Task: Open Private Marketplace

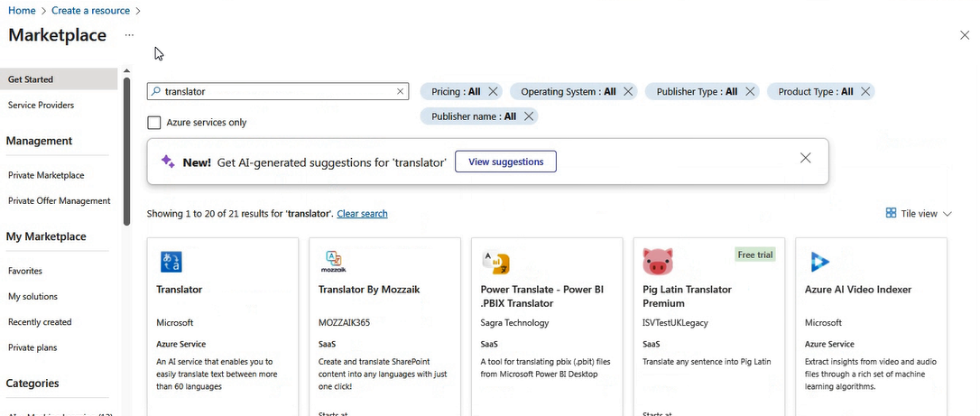Action: pos(46,176)
